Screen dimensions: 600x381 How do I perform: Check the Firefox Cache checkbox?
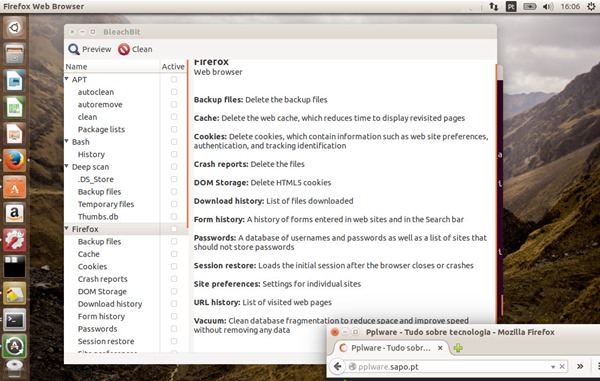[174, 254]
